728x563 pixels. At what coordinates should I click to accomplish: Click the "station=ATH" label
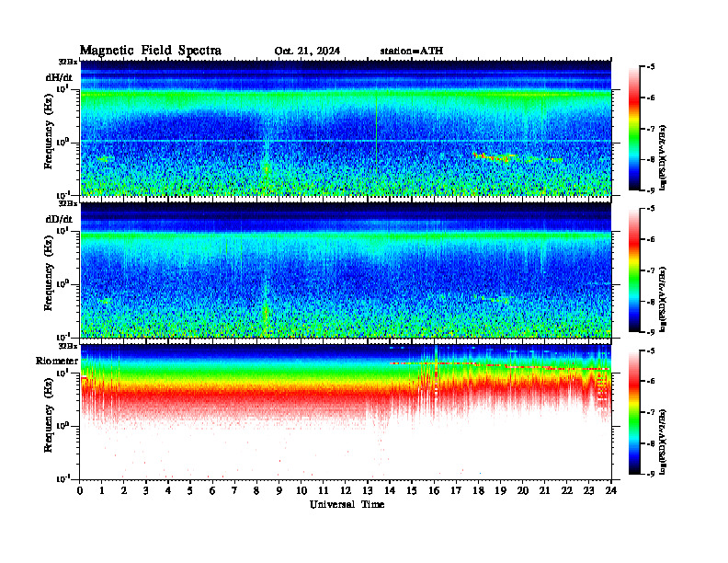(412, 52)
